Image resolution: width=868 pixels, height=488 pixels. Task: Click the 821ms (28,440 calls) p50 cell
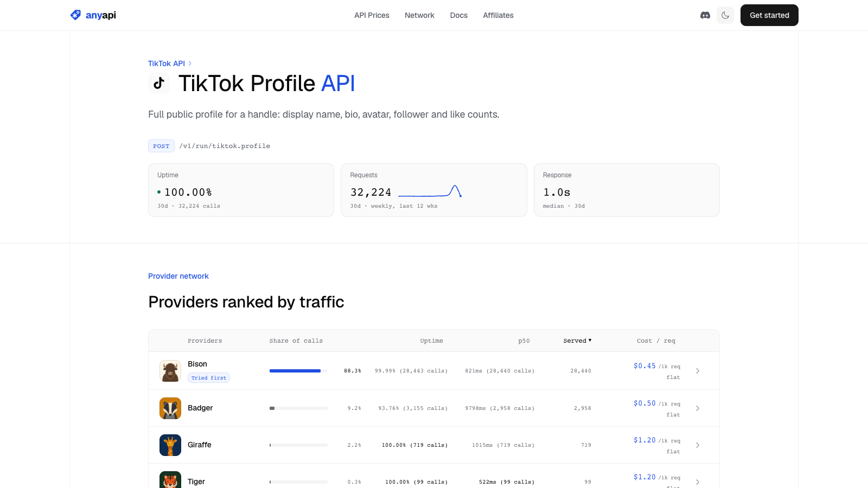point(500,371)
